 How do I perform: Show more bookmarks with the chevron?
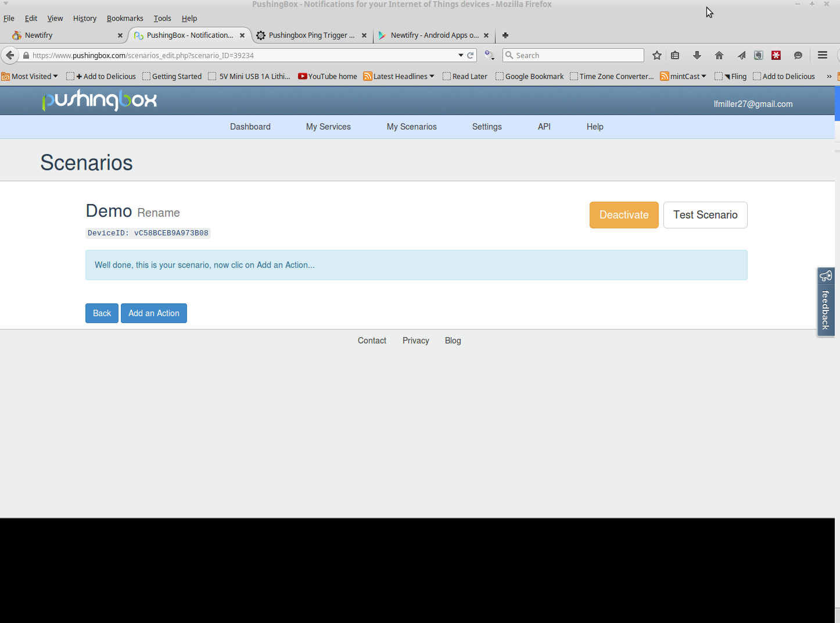(829, 76)
